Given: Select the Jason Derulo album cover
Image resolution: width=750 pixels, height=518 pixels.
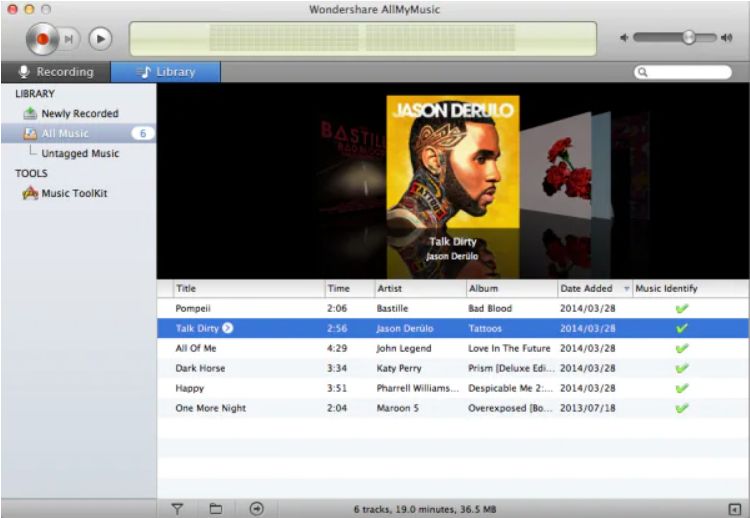Looking at the screenshot, I should 452,162.
